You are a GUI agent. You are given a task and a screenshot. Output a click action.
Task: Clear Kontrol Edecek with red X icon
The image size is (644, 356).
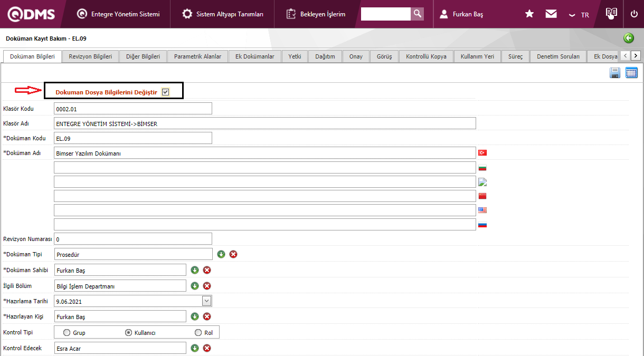pyautogui.click(x=207, y=348)
